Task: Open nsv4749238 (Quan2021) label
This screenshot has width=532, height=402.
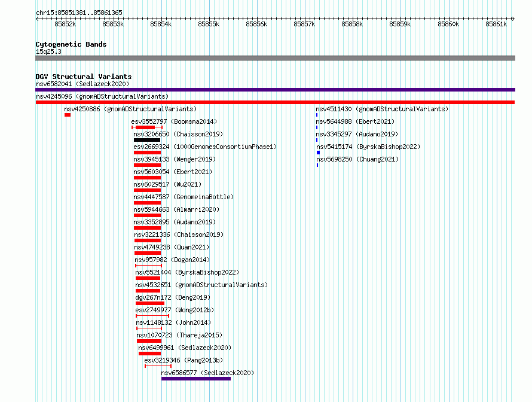Action: (x=172, y=247)
